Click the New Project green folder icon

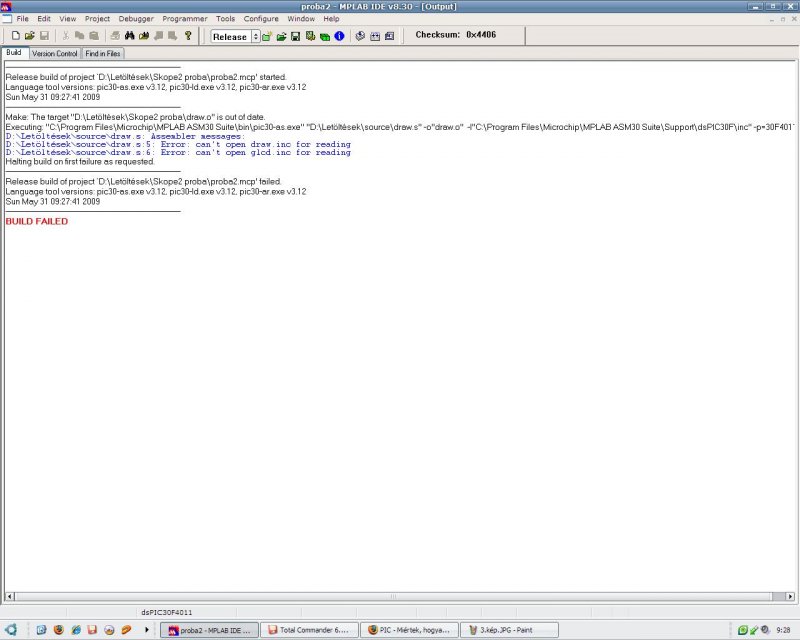tap(267, 36)
